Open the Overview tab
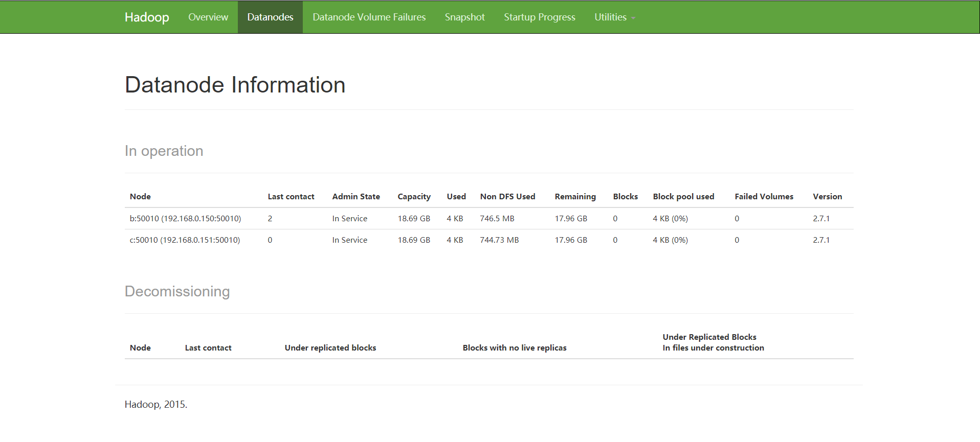 (208, 17)
